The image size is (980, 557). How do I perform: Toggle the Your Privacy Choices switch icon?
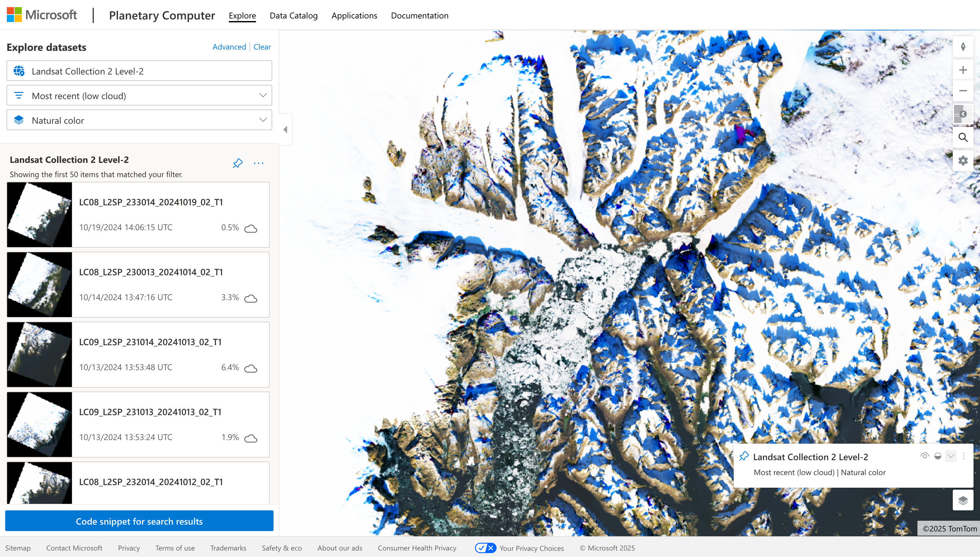485,548
